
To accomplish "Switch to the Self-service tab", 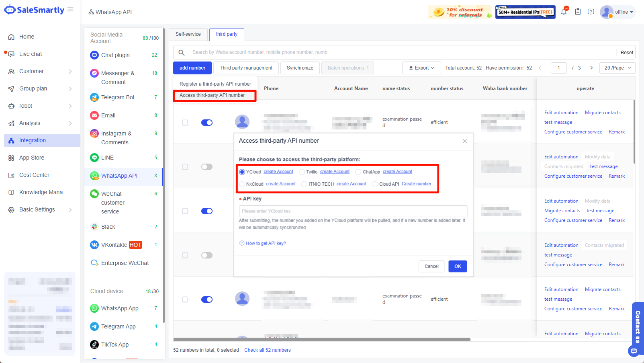I will pos(188,34).
